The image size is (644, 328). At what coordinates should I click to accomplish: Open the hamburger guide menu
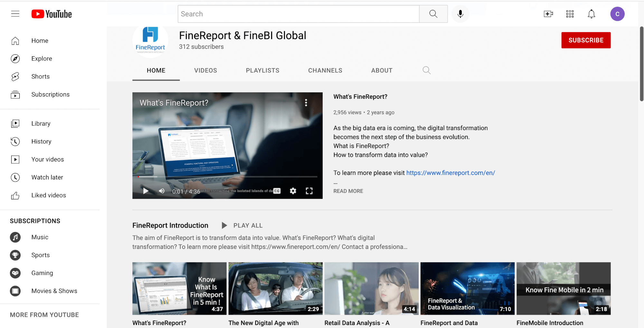coord(15,14)
